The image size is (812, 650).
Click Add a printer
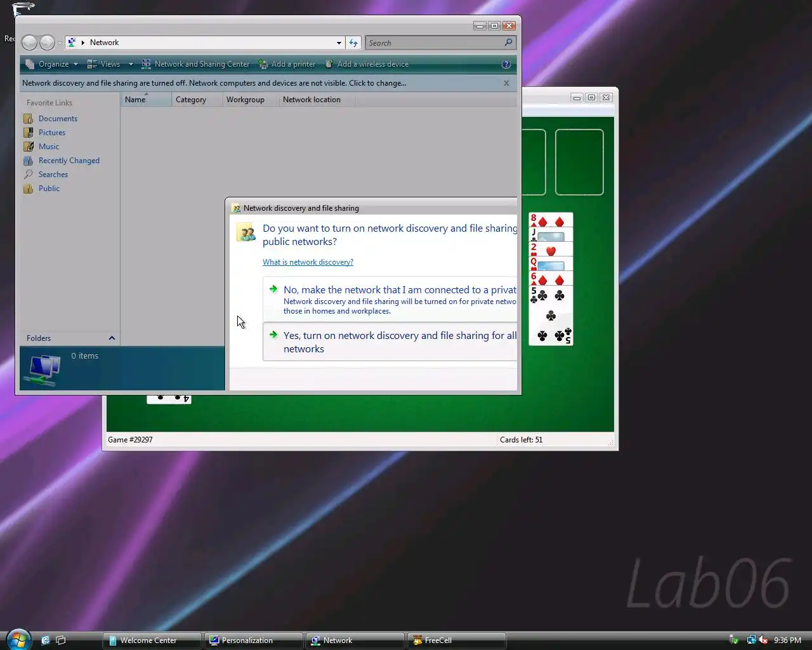point(287,64)
